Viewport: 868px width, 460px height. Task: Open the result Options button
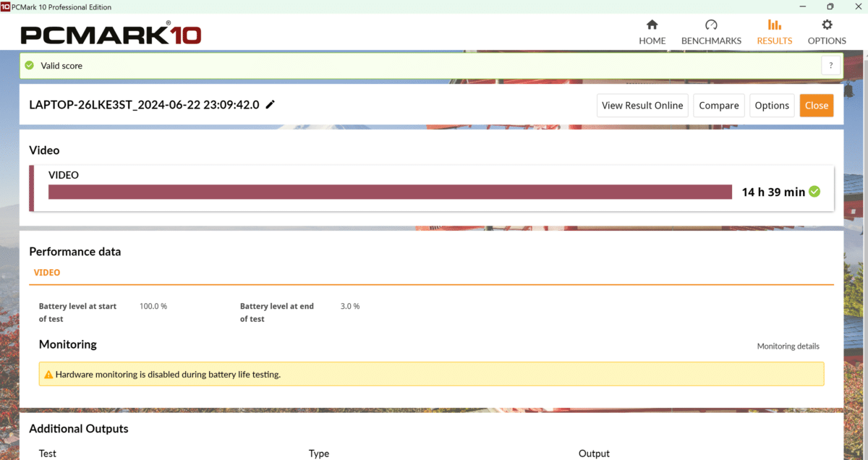point(772,106)
